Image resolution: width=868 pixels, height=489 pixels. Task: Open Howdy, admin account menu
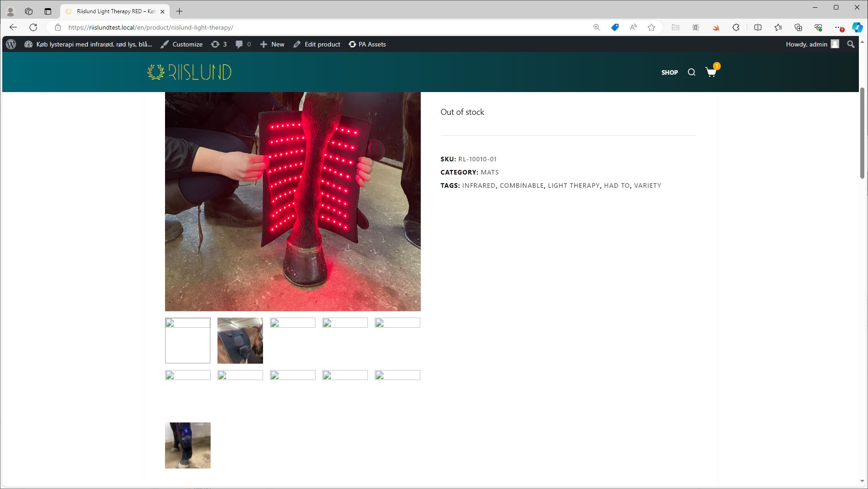[x=812, y=44]
